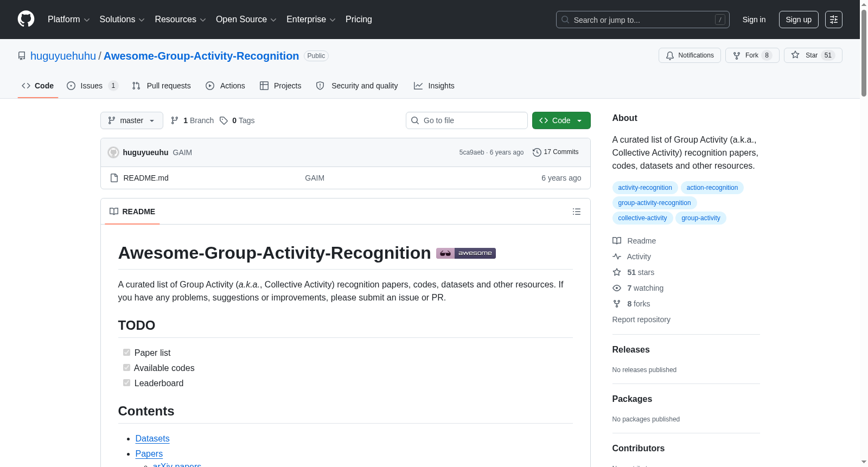Click the action-recognition topic tag

[x=712, y=188]
